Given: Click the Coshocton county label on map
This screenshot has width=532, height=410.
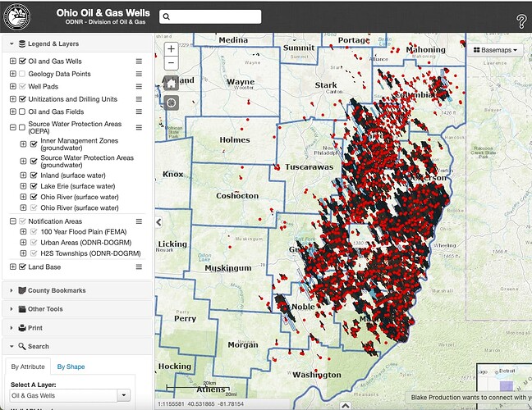Looking at the screenshot, I should [237, 196].
